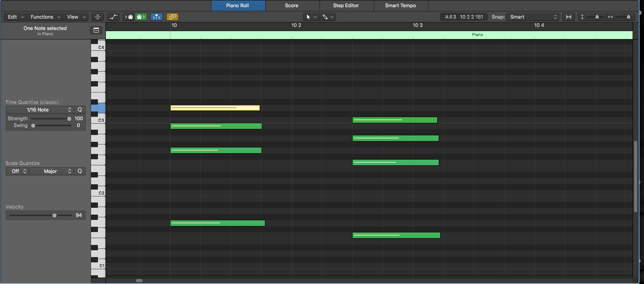The image size is (644, 284).
Task: Open the 1/16 Note quantize dropdown
Action: tap(40, 110)
